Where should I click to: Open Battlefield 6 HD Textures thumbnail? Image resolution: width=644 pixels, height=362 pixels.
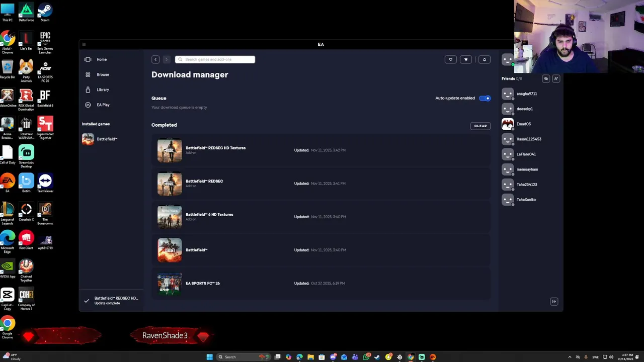click(x=170, y=217)
